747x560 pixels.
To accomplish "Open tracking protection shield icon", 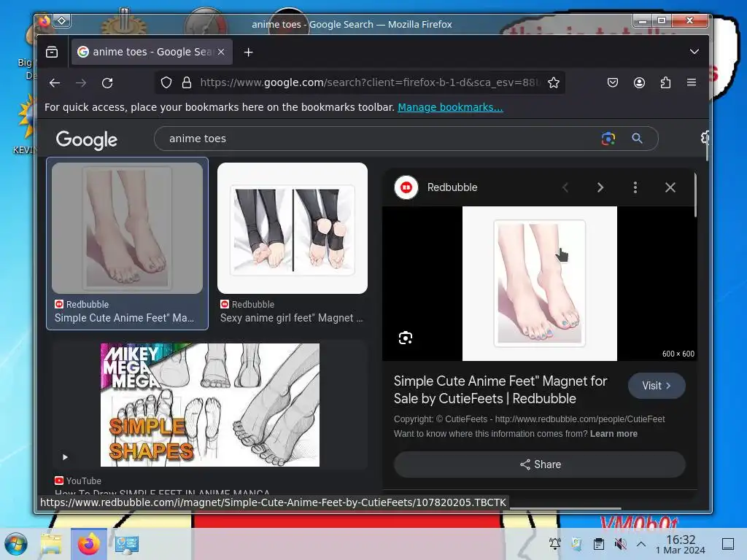I will (x=166, y=83).
